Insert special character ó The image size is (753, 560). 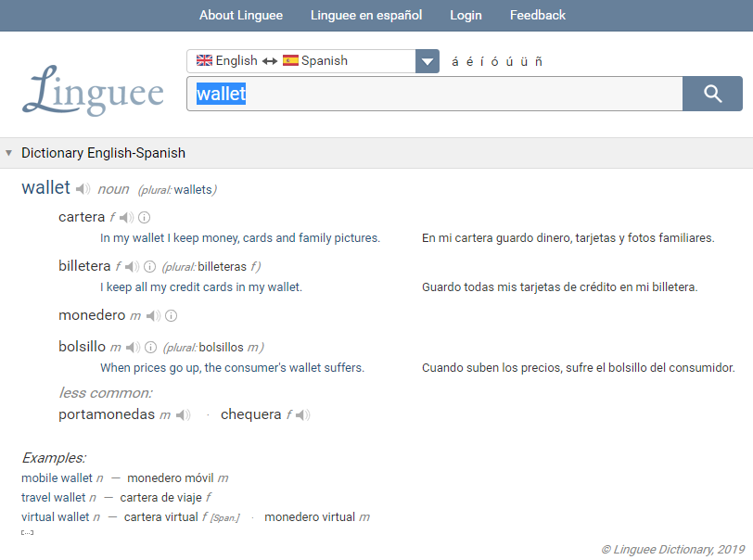tap(494, 61)
